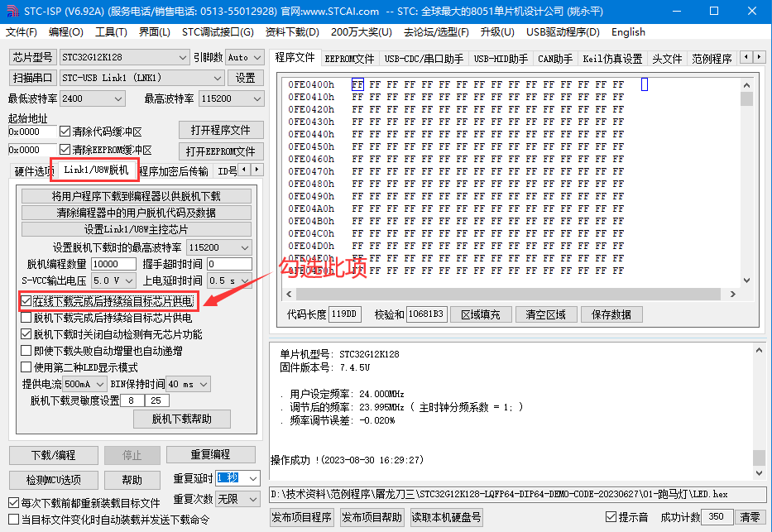This screenshot has height=532, width=772.
Task: Click hex view scroll down arrow
Action: [x=746, y=280]
